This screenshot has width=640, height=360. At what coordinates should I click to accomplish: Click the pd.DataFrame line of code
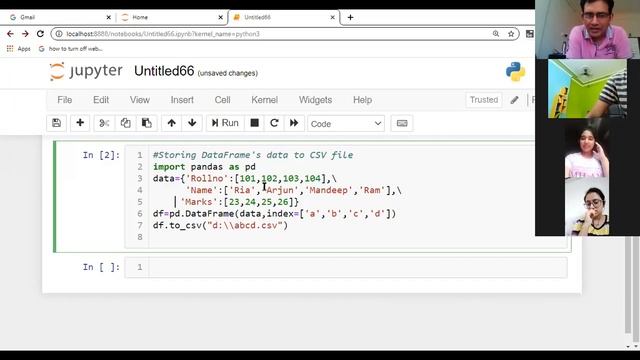pos(274,213)
